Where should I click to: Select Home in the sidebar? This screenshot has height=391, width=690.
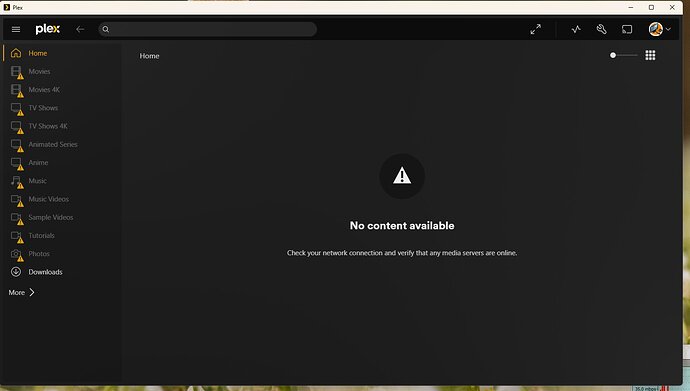point(62,53)
